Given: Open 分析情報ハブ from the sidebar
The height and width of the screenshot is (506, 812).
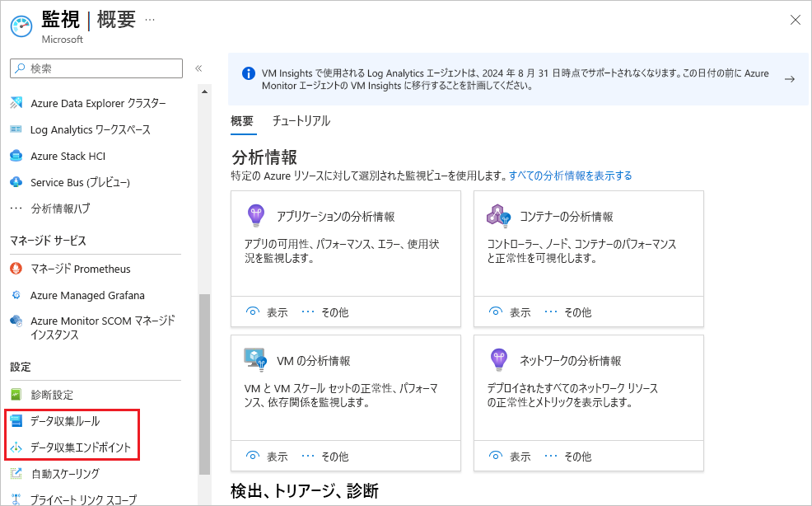Looking at the screenshot, I should click(x=60, y=208).
